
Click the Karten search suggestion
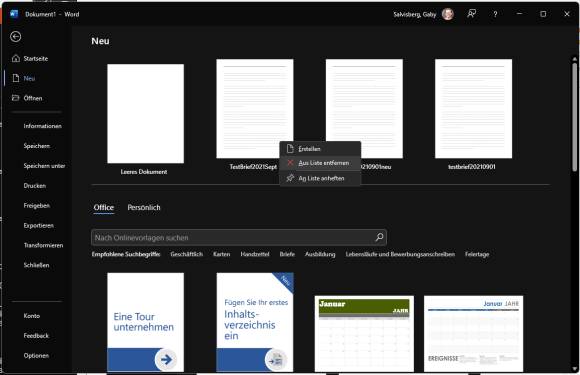tap(222, 254)
